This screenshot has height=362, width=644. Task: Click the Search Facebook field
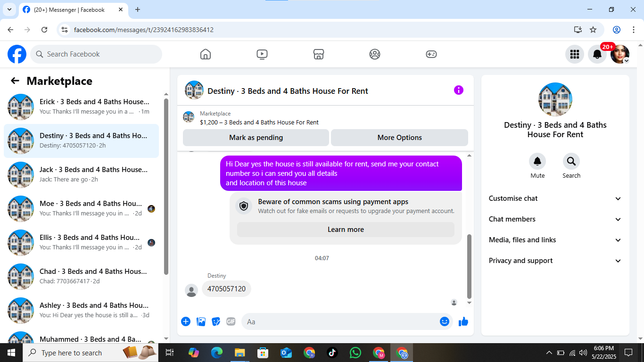pyautogui.click(x=96, y=54)
